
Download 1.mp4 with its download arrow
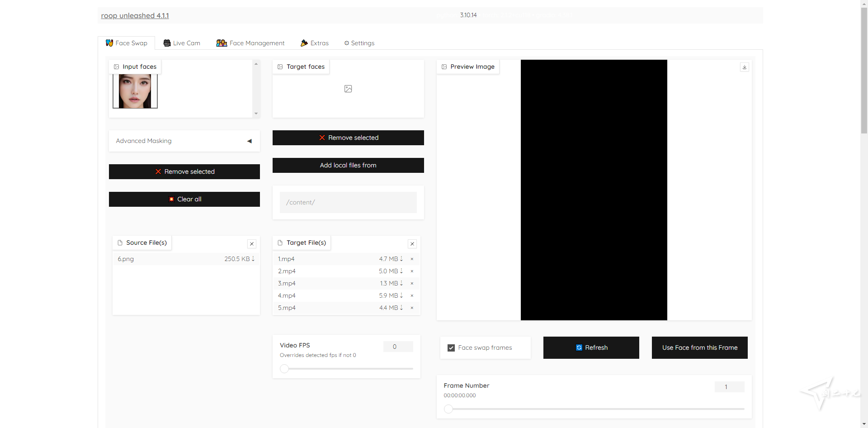click(401, 259)
